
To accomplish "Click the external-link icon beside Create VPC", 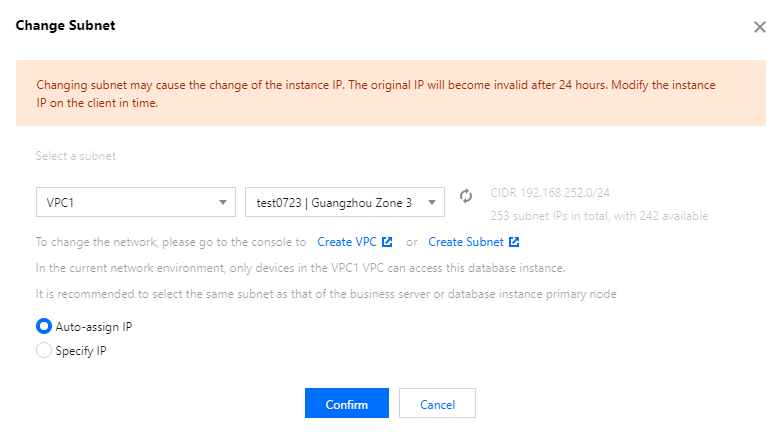I will tap(387, 242).
